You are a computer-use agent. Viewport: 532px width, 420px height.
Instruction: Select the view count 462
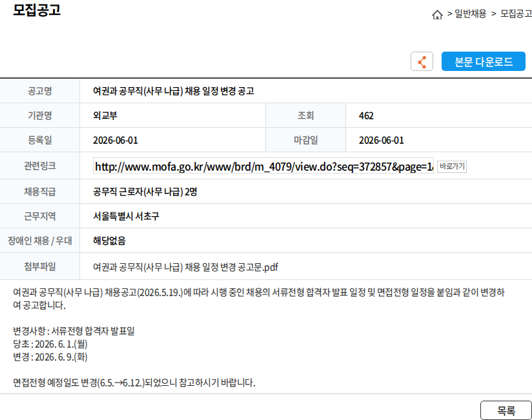tap(366, 116)
